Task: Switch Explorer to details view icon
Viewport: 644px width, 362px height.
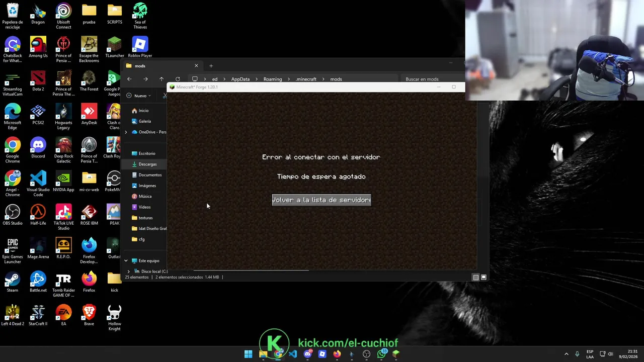Action: [475, 277]
